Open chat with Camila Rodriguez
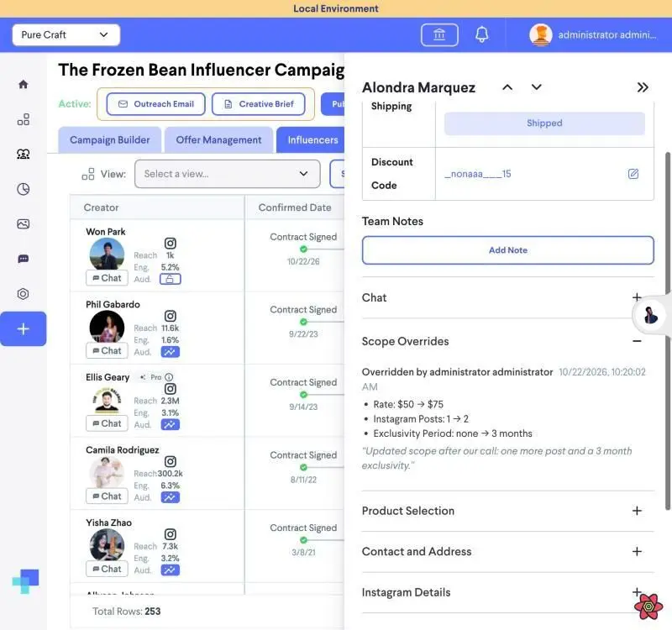The image size is (672, 630). point(107,496)
